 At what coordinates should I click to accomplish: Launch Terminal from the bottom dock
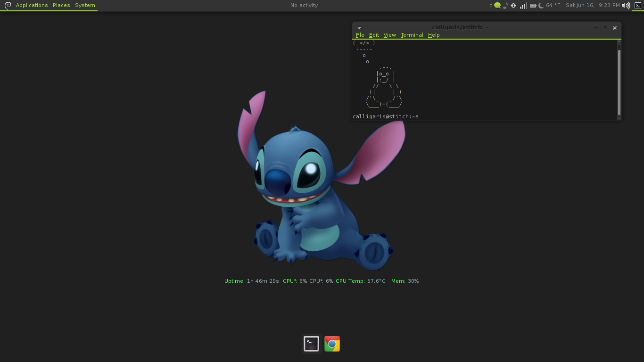(311, 344)
